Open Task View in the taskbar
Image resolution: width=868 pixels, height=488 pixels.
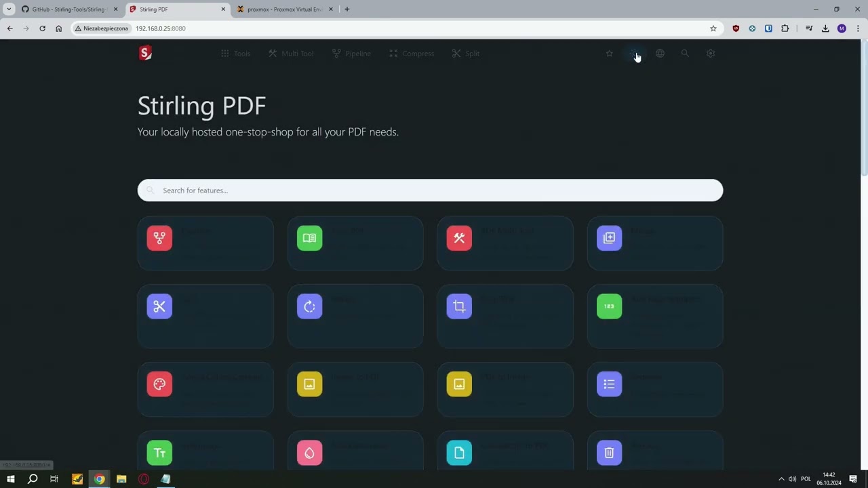point(54,479)
